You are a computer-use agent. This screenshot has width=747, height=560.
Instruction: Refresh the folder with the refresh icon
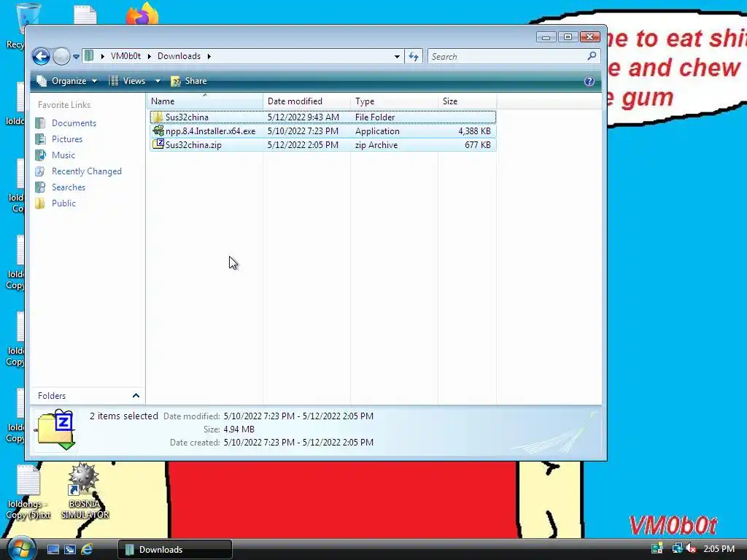pos(414,57)
